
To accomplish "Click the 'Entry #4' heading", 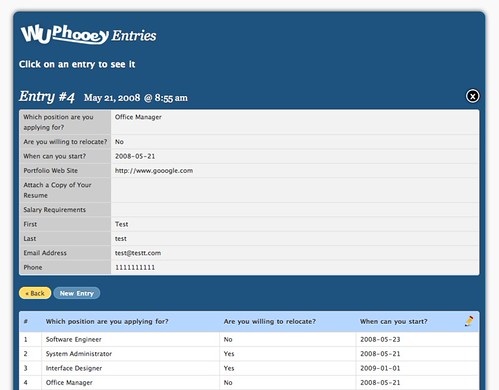I will point(47,97).
